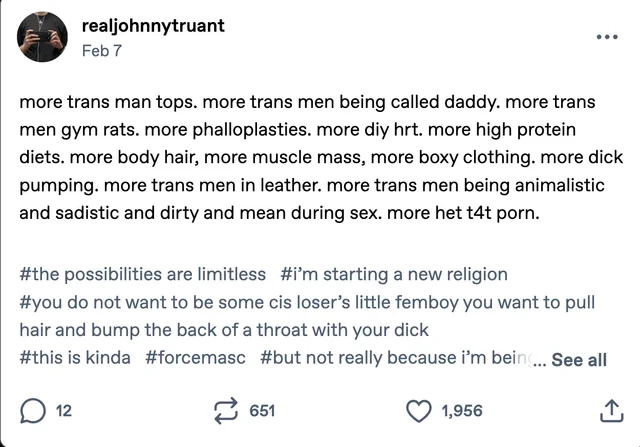Click the tag continuation line 'hair and bump'

224,330
